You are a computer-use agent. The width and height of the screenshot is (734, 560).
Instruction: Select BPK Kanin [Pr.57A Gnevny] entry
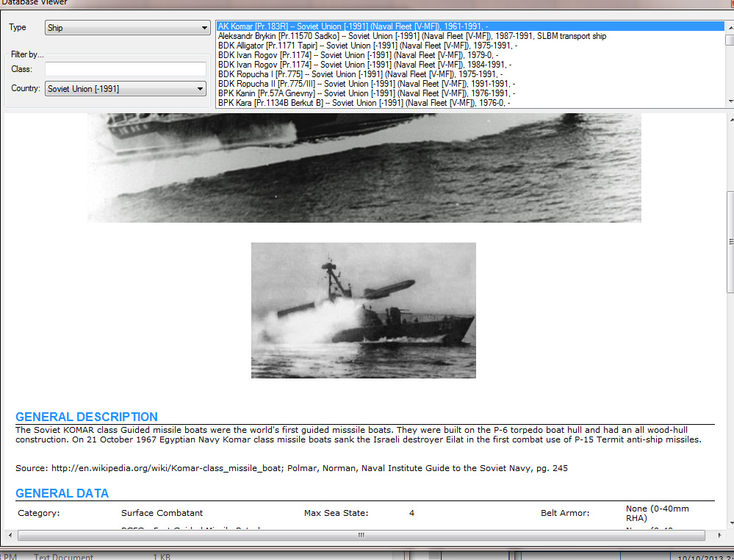pos(470,93)
